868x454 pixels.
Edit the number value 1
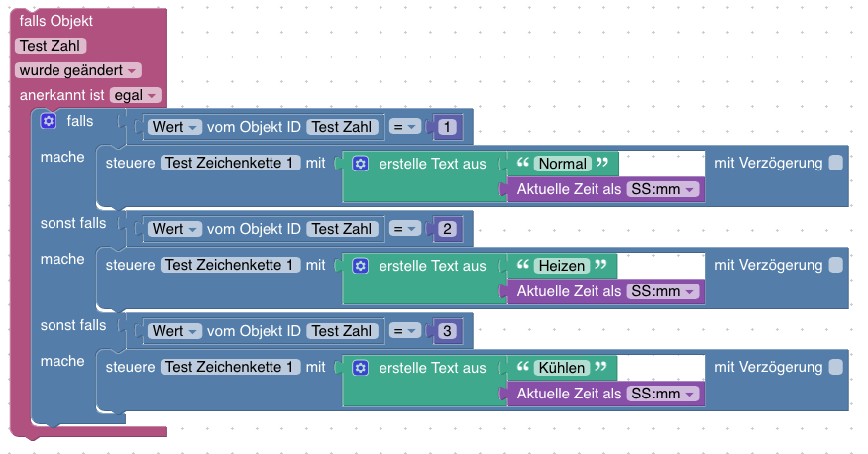447,127
